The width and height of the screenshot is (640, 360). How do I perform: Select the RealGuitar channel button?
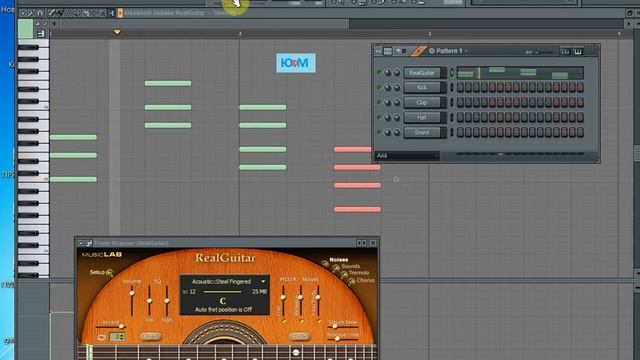click(422, 73)
